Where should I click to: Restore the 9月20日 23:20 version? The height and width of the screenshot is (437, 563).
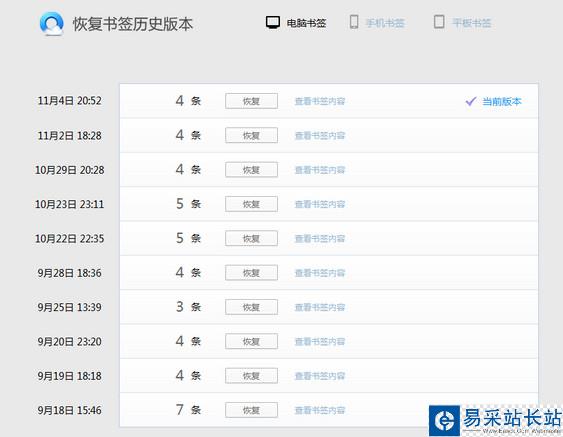[251, 341]
